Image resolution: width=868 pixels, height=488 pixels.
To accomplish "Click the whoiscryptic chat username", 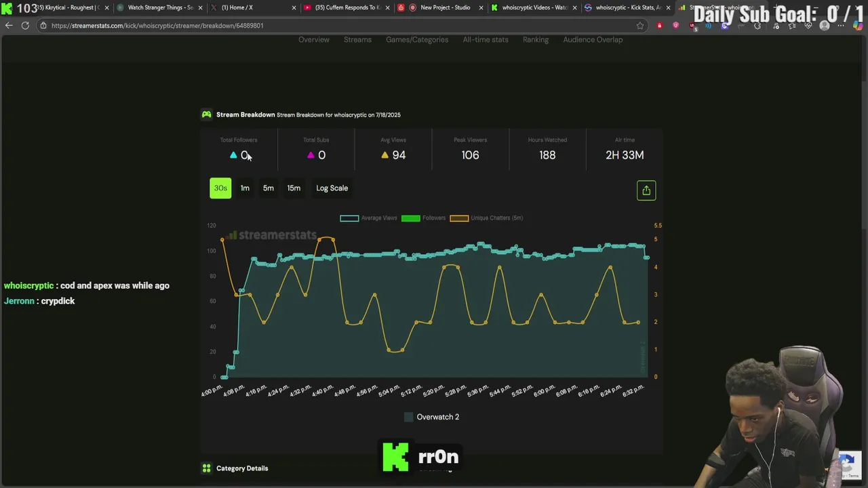I will [28, 286].
